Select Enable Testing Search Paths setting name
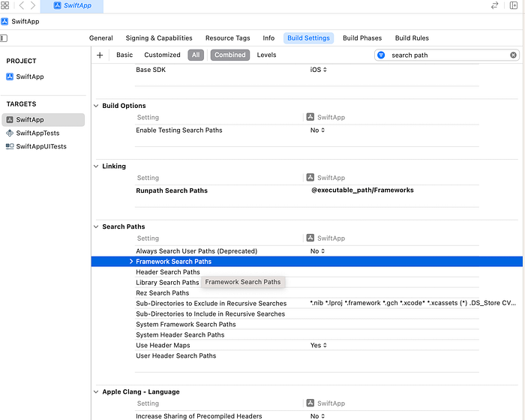 coord(179,130)
